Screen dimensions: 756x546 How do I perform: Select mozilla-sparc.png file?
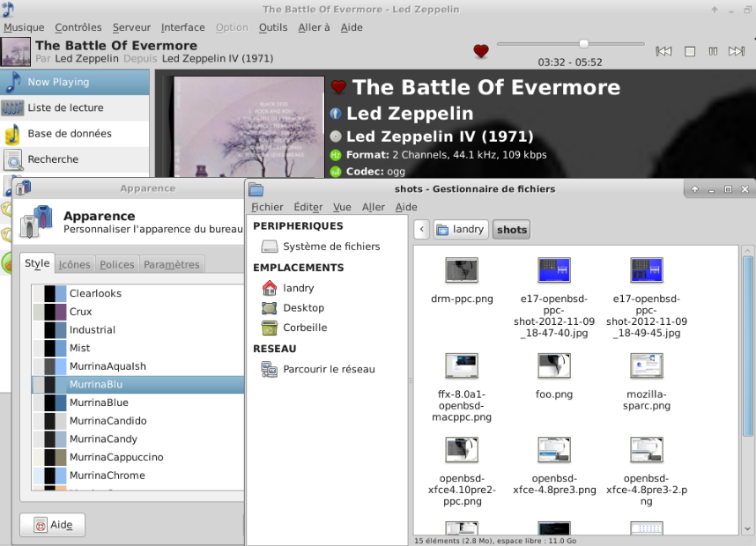pos(647,382)
